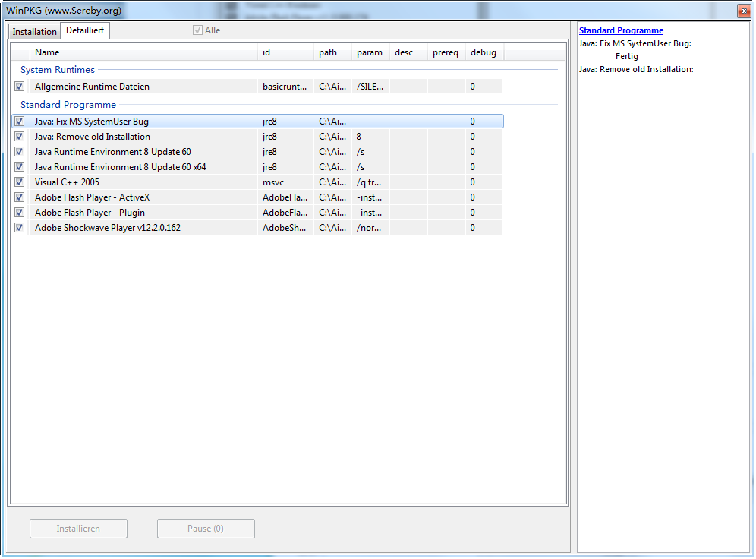Screen dimensions: 756x559
Task: Select the Detailliert tab
Action: tap(86, 31)
